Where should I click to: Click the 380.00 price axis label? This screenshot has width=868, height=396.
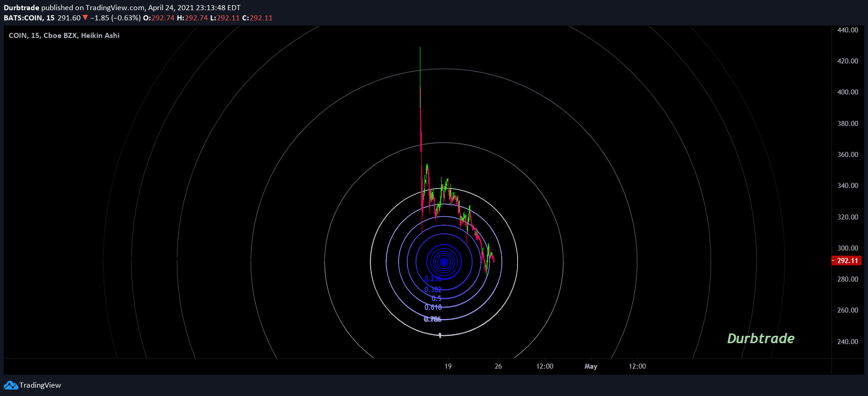[x=848, y=123]
